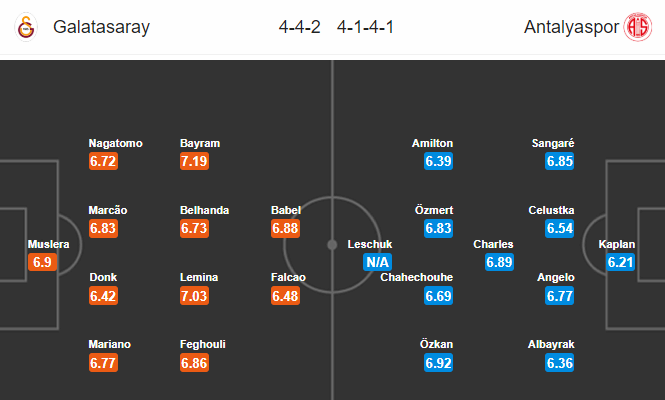Viewport: 665px width, 400px height.
Task: Click Charles's 6.89 rating badge
Action: coord(499,262)
